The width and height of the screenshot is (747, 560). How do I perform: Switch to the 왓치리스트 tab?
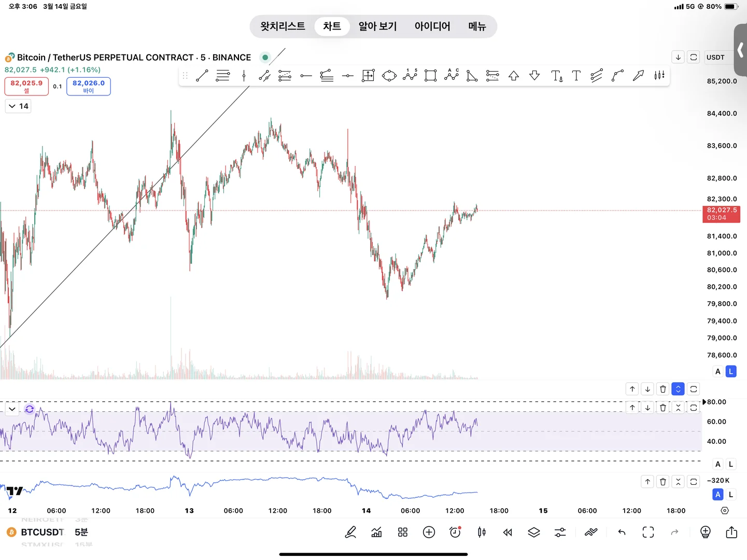coord(283,26)
